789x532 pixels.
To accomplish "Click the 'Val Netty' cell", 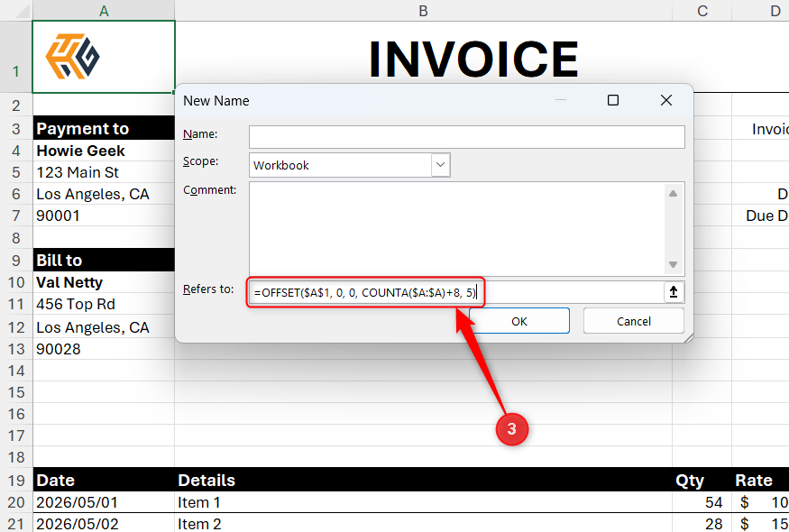I will coord(104,282).
